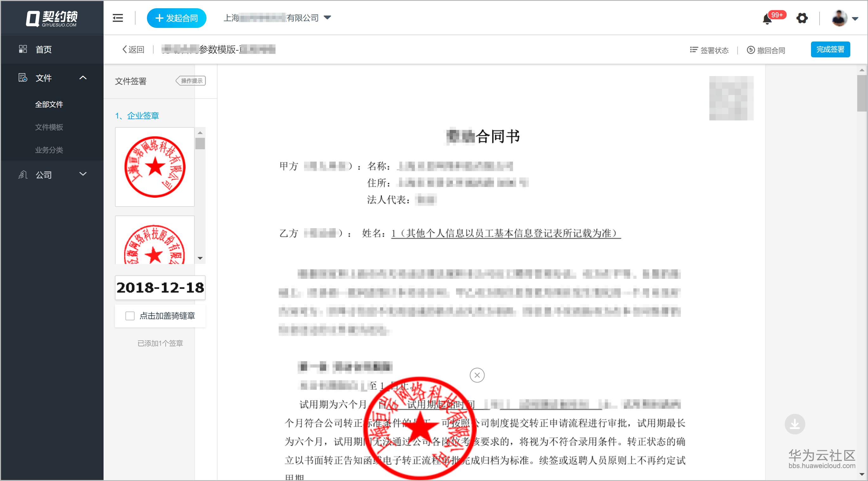Click the download arrow icon
Screen dimensions: 868x481
point(795,424)
